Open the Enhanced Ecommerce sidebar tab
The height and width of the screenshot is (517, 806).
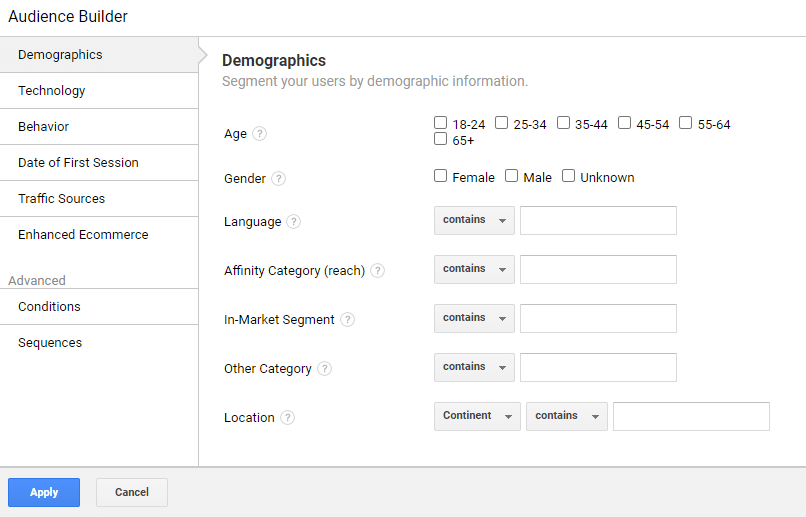pos(99,234)
